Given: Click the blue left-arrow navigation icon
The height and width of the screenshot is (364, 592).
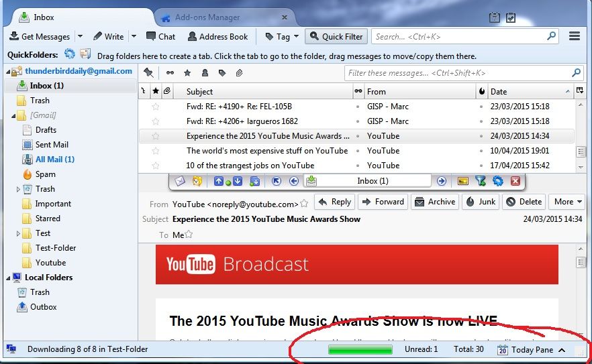Looking at the screenshot, I should pyautogui.click(x=294, y=182).
